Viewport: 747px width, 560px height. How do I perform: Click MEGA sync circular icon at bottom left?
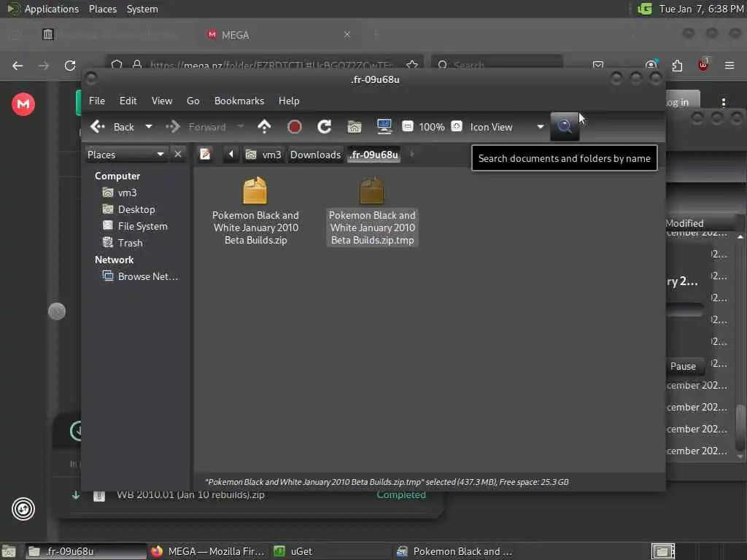23,509
